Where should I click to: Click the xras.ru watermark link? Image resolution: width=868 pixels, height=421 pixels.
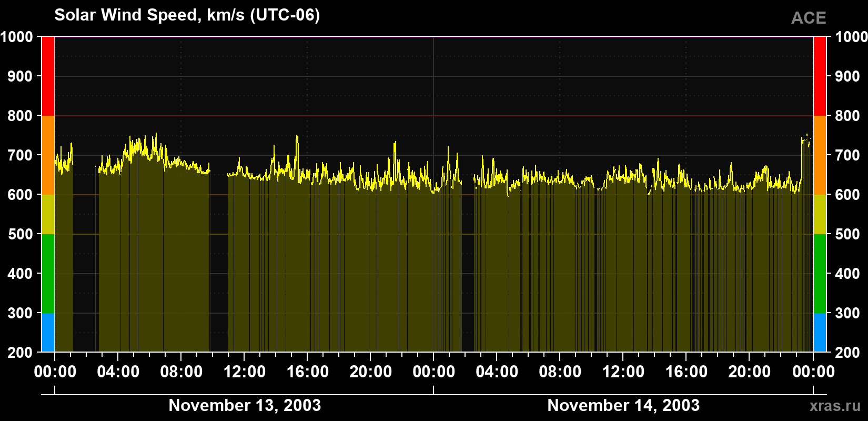[x=835, y=405]
